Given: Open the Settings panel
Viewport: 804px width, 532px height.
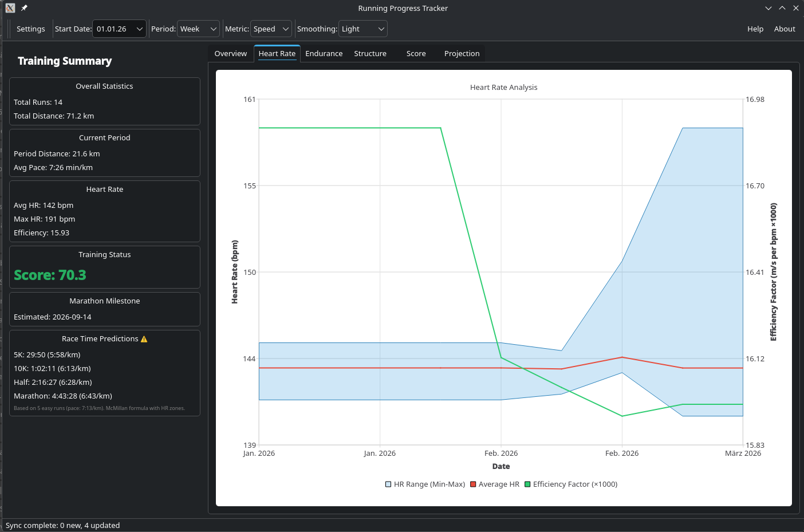Looking at the screenshot, I should click(30, 28).
